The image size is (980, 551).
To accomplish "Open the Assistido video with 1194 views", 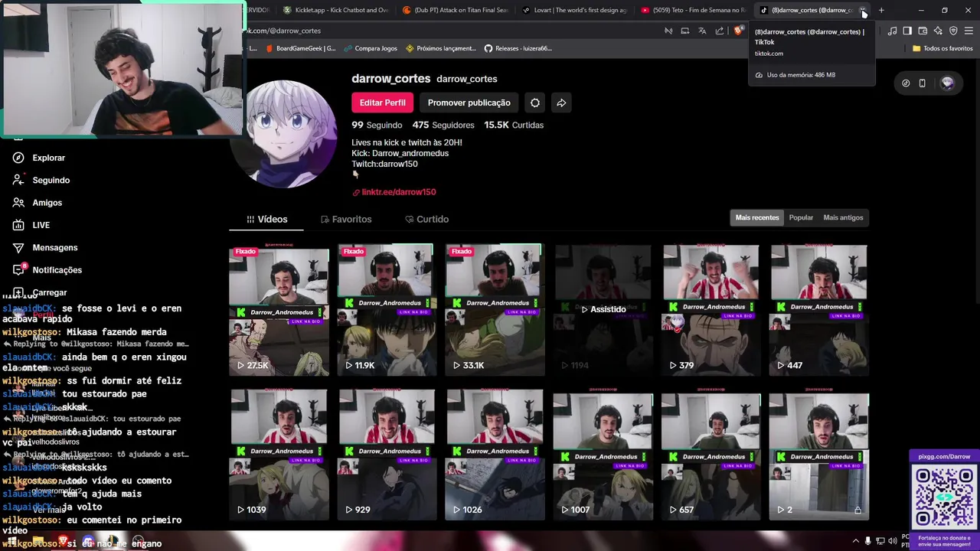I will (603, 310).
